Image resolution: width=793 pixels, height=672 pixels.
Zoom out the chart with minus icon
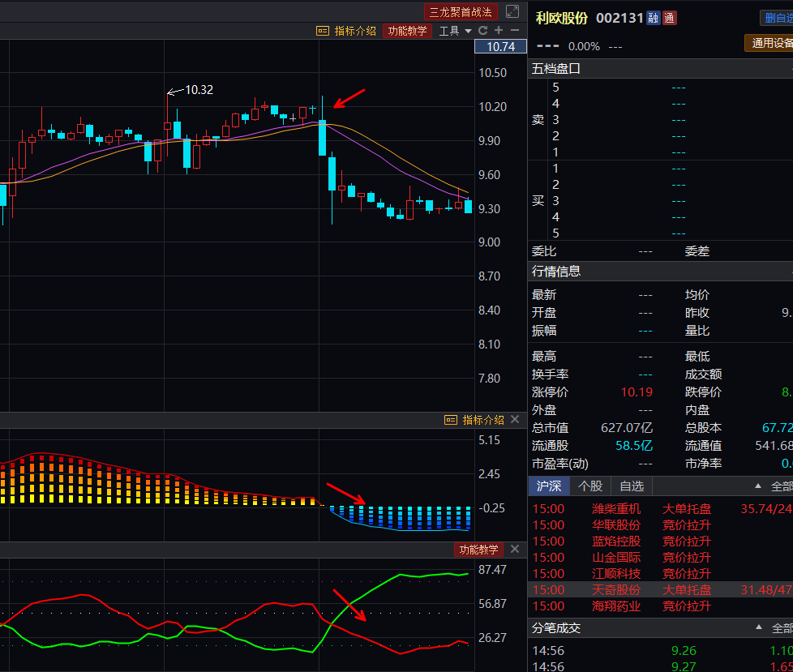pyautogui.click(x=514, y=31)
